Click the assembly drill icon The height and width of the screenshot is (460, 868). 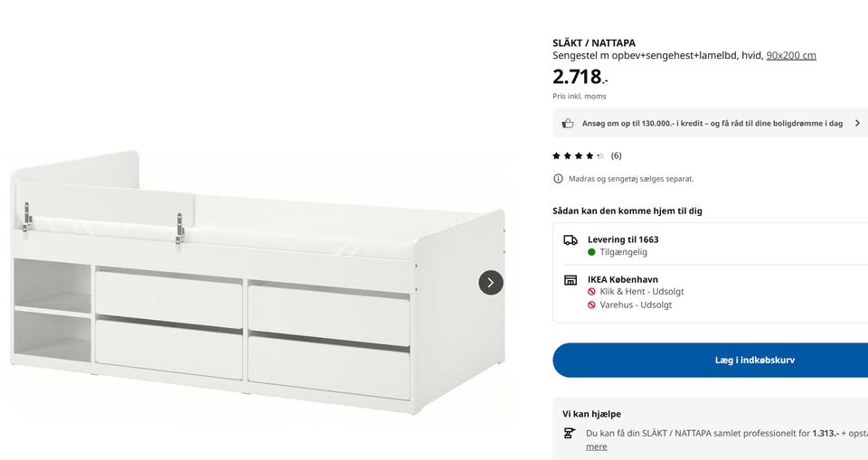(x=569, y=434)
